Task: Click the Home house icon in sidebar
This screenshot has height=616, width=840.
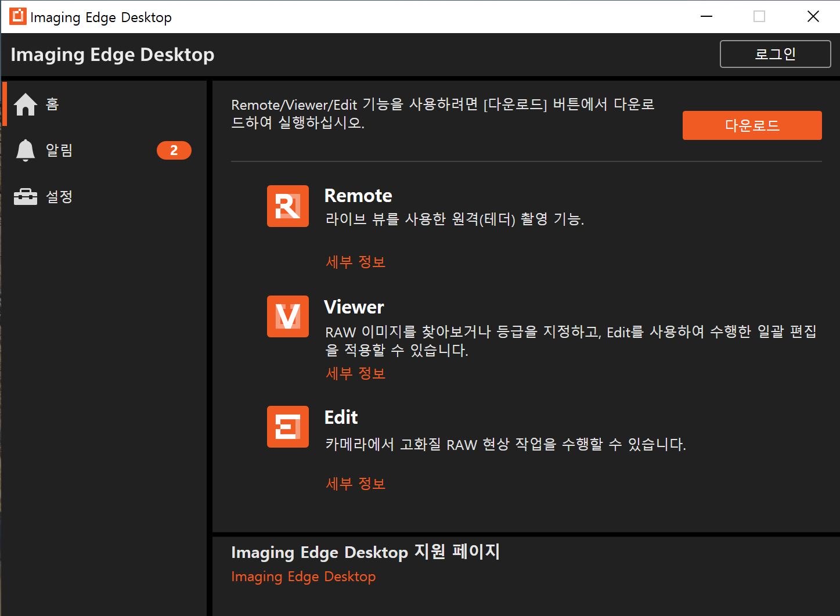Action: coord(26,105)
